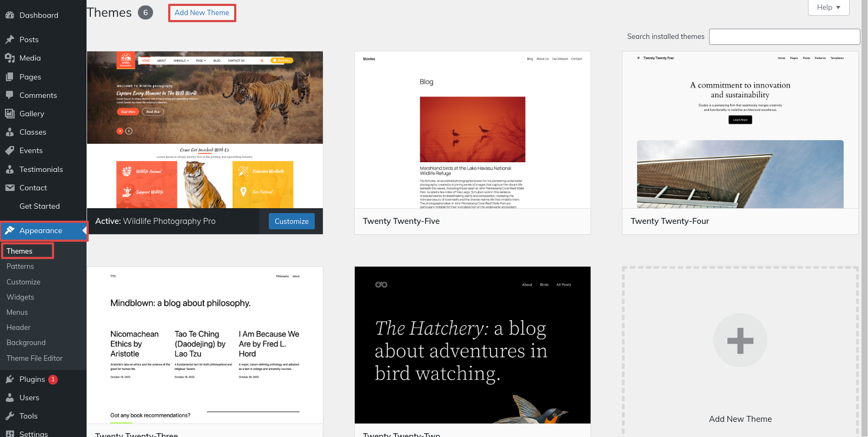
Task: Open the Dashboard menu
Action: tap(43, 15)
